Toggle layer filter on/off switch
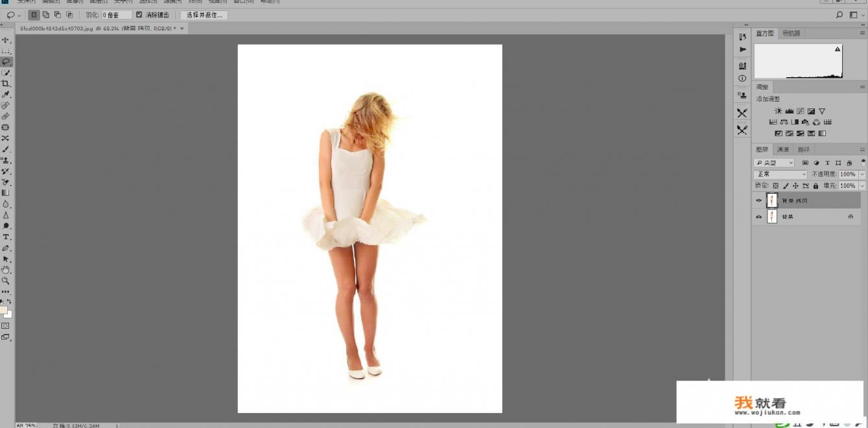868x428 pixels. [863, 162]
